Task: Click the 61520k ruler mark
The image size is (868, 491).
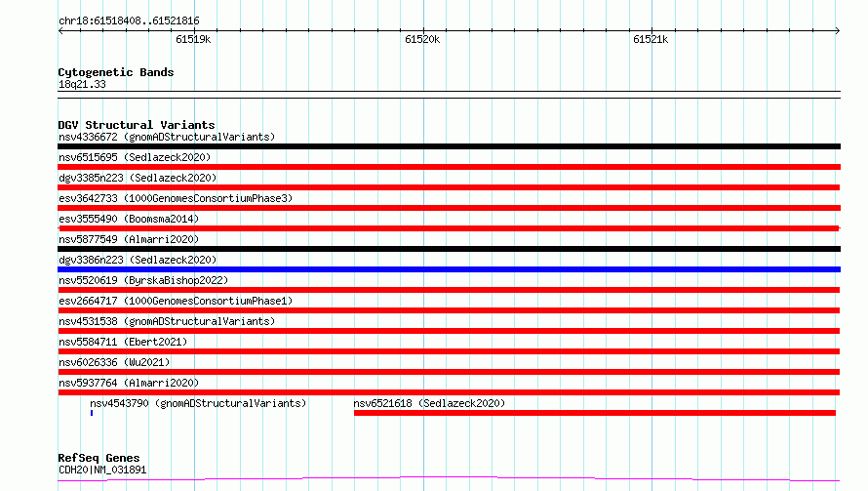Action: click(x=422, y=39)
